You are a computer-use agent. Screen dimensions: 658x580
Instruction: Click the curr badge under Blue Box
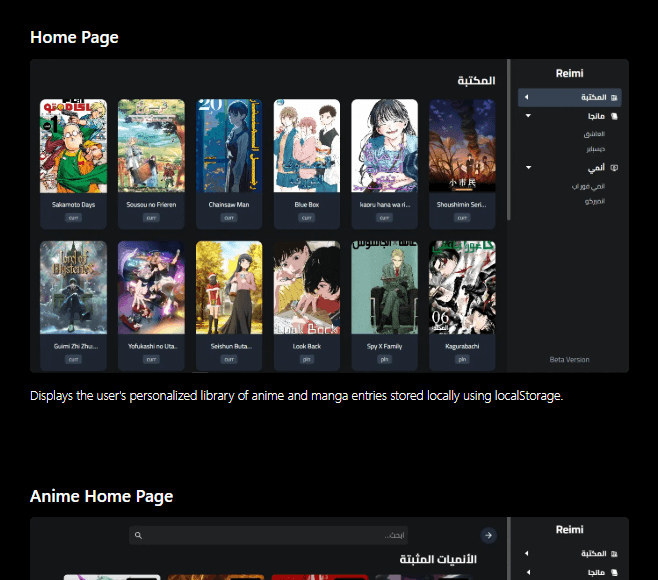307,218
